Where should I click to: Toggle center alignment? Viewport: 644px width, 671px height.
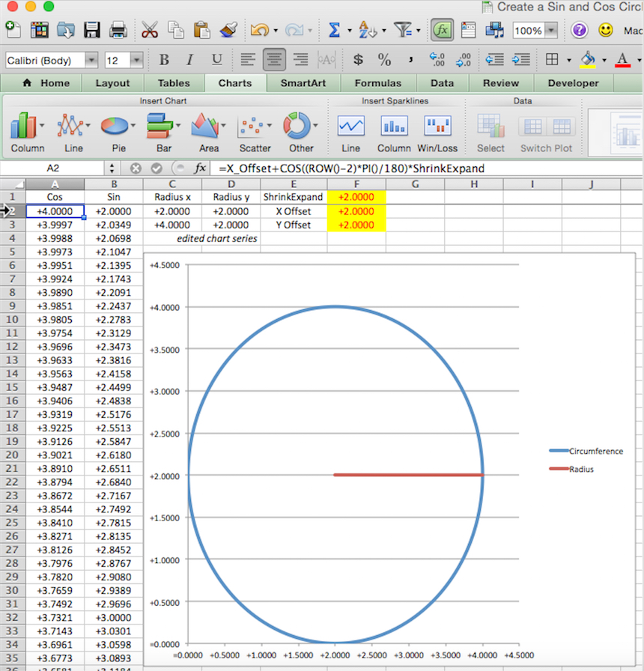pyautogui.click(x=274, y=60)
